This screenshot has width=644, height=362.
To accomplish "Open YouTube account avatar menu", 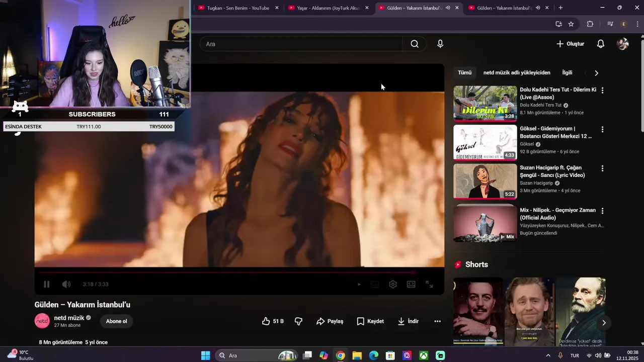I will [x=623, y=44].
